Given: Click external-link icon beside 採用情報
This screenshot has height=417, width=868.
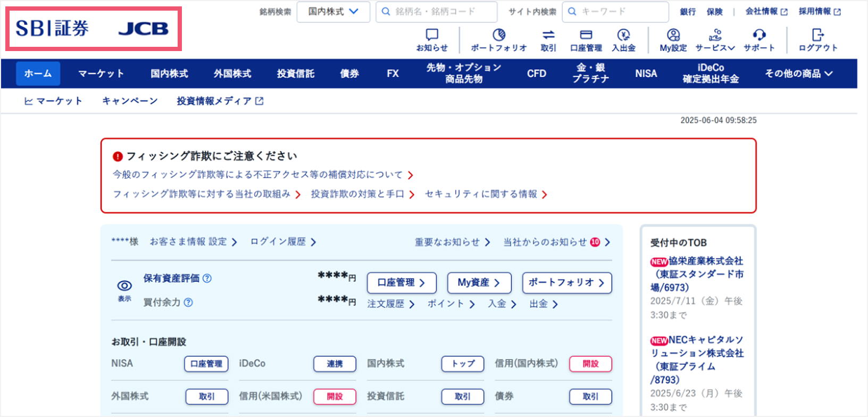Looking at the screenshot, I should (837, 12).
